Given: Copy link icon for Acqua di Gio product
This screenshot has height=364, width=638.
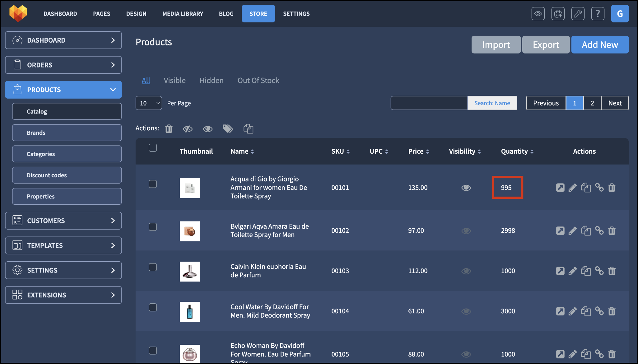Looking at the screenshot, I should point(599,187).
